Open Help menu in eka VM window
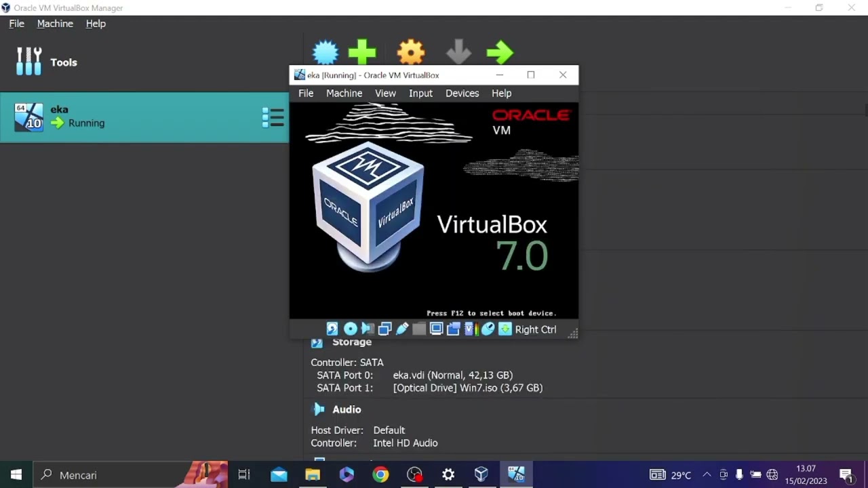Screen dimensions: 868x488 tap(502, 94)
